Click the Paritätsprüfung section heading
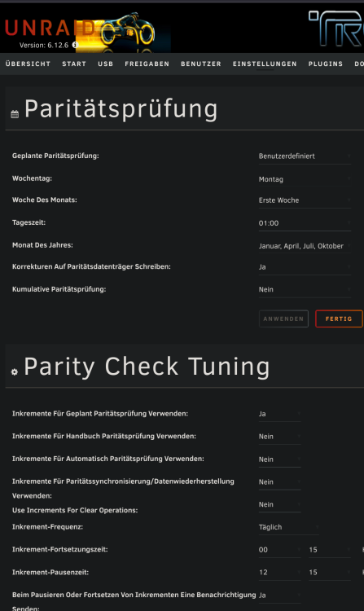 point(121,110)
